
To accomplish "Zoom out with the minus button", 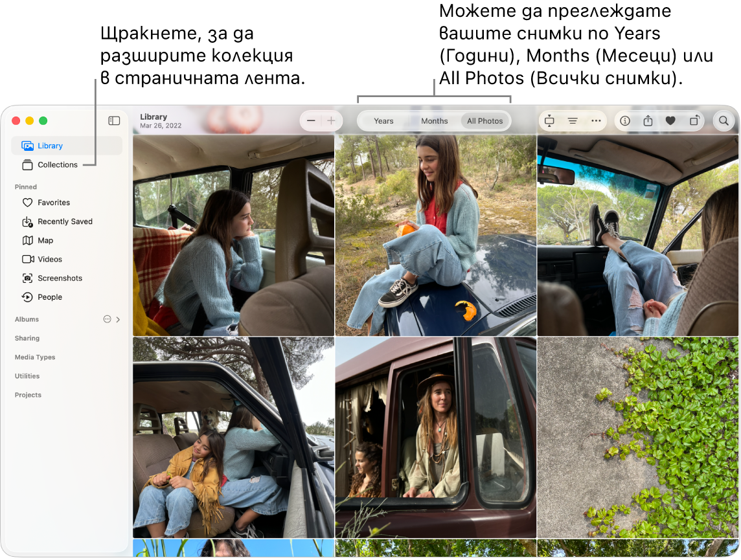I will pyautogui.click(x=311, y=121).
